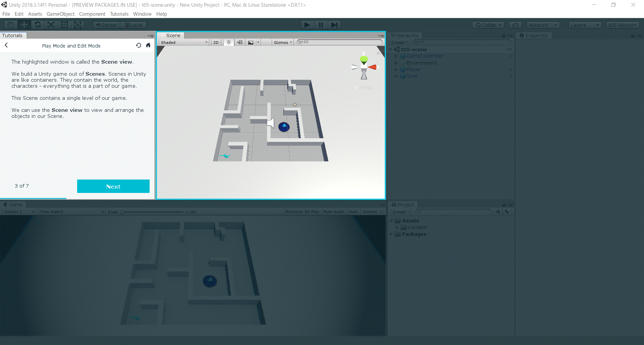Click the tutorial home icon
The image size is (644, 345).
(x=148, y=46)
